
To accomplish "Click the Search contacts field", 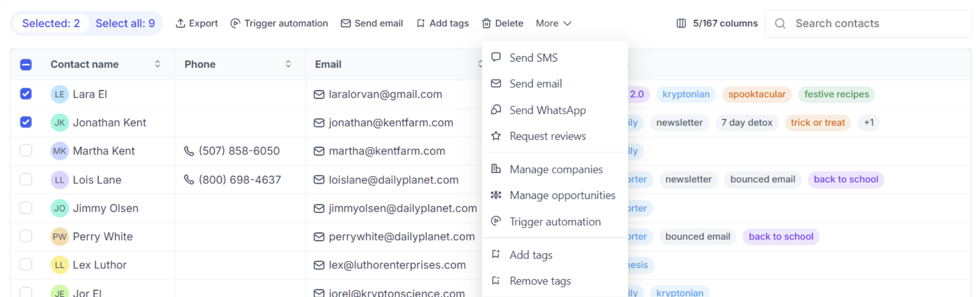I will (x=868, y=23).
